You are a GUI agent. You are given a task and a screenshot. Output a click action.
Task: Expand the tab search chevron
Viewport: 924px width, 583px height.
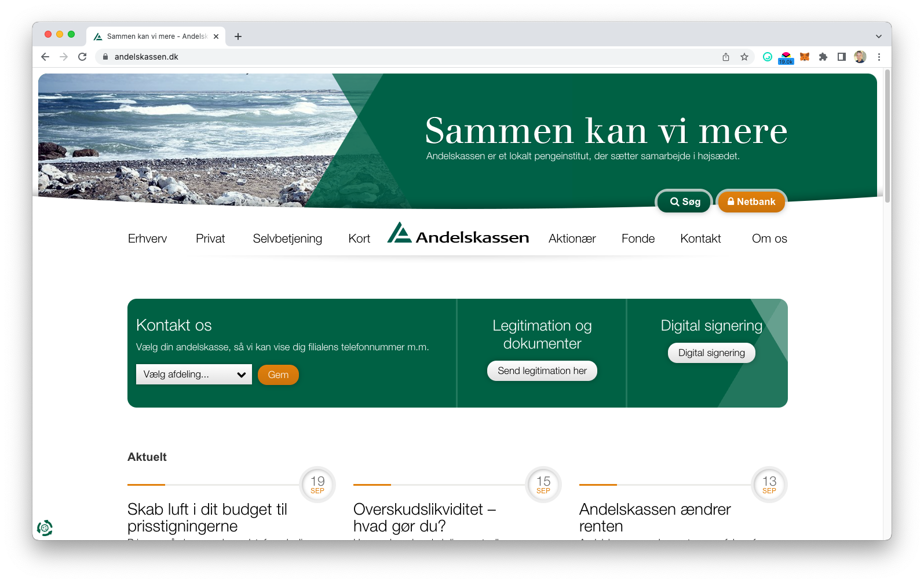879,36
